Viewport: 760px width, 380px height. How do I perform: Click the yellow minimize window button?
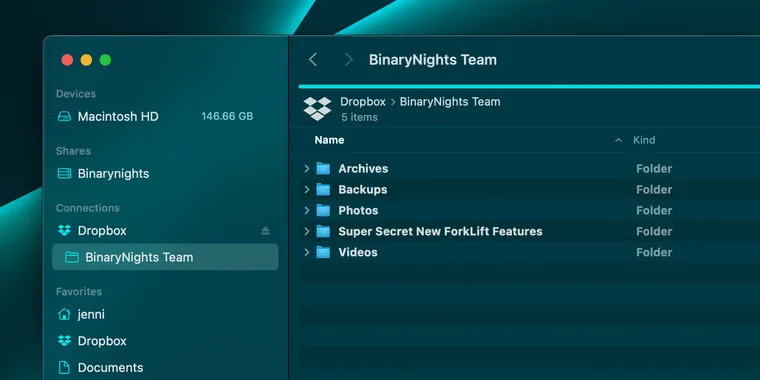tap(86, 60)
